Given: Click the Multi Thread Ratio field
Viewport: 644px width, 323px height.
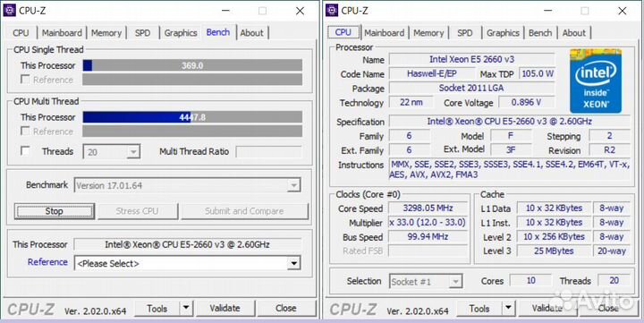Looking at the screenshot, I should click(269, 151).
